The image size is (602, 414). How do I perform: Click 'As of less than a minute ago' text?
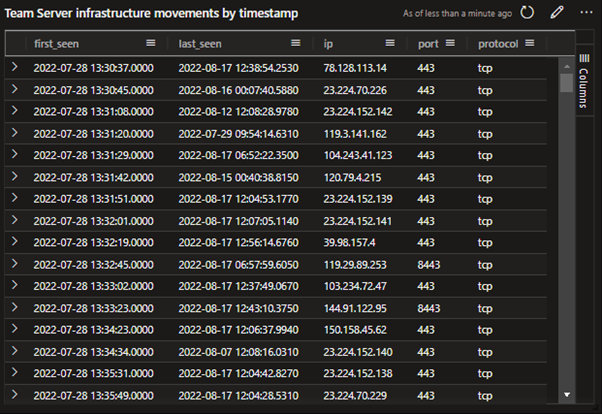457,13
